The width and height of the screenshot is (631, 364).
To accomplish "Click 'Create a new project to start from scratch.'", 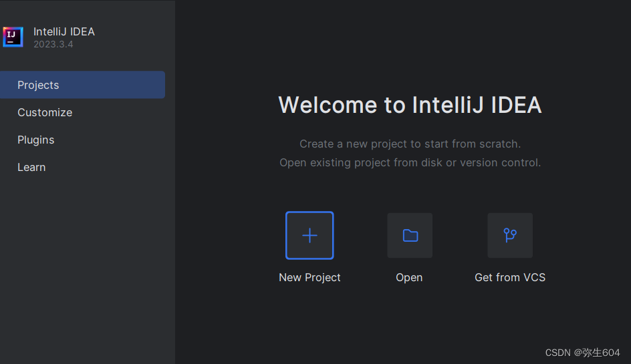I will point(410,144).
